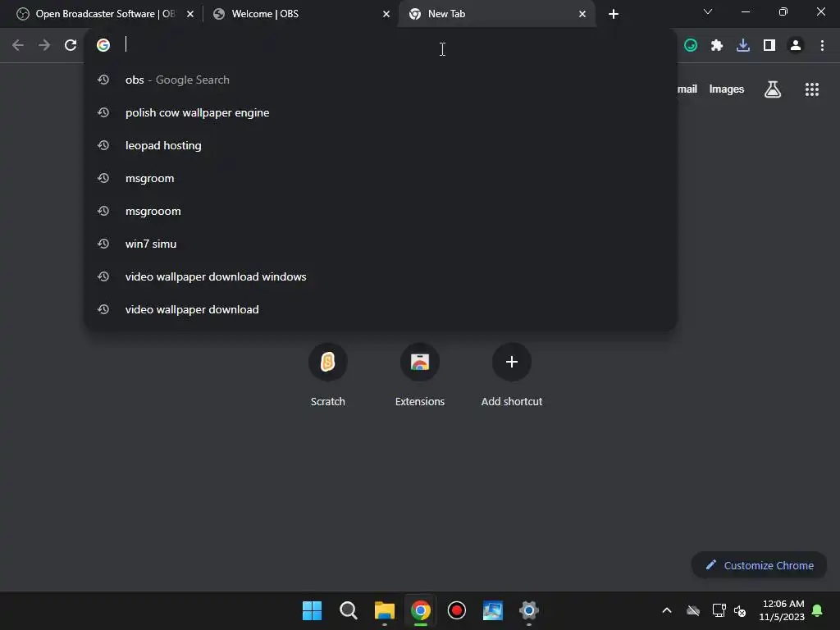Viewport: 840px width, 630px height.
Task: Reload the page with the refresh icon
Action: 71,45
